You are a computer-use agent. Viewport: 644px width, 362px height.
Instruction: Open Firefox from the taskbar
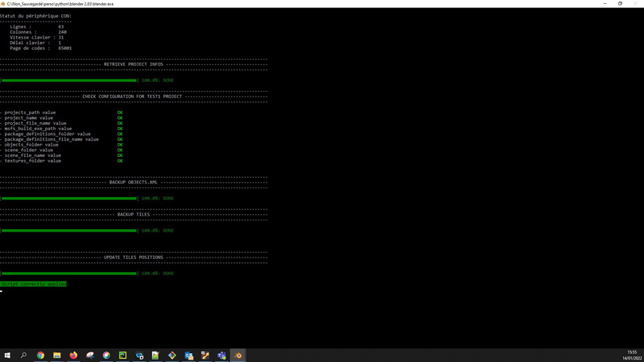coord(73,355)
